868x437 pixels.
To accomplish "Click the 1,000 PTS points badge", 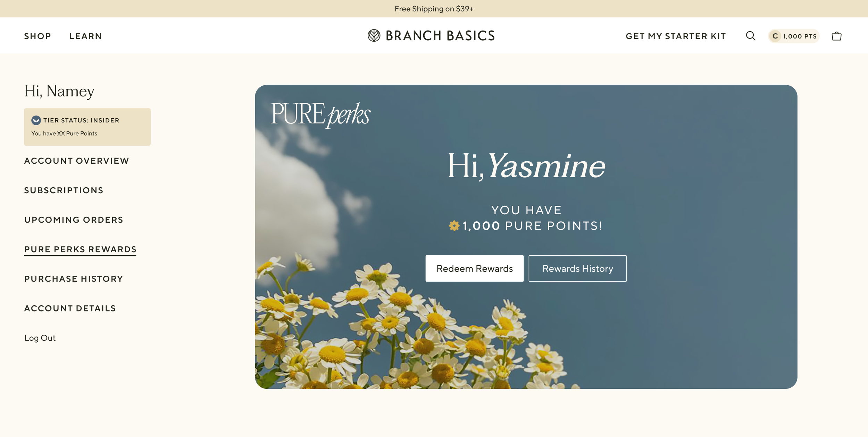I will click(x=794, y=36).
